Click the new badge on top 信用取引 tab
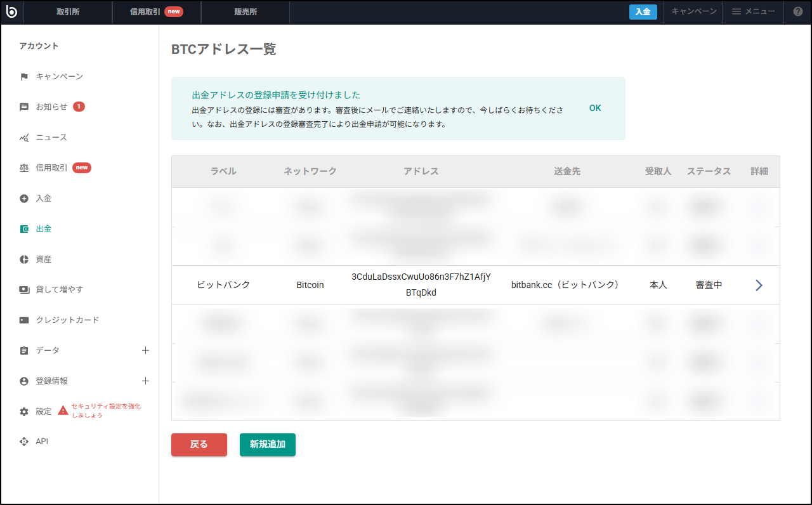The width and height of the screenshot is (812, 505). [174, 11]
